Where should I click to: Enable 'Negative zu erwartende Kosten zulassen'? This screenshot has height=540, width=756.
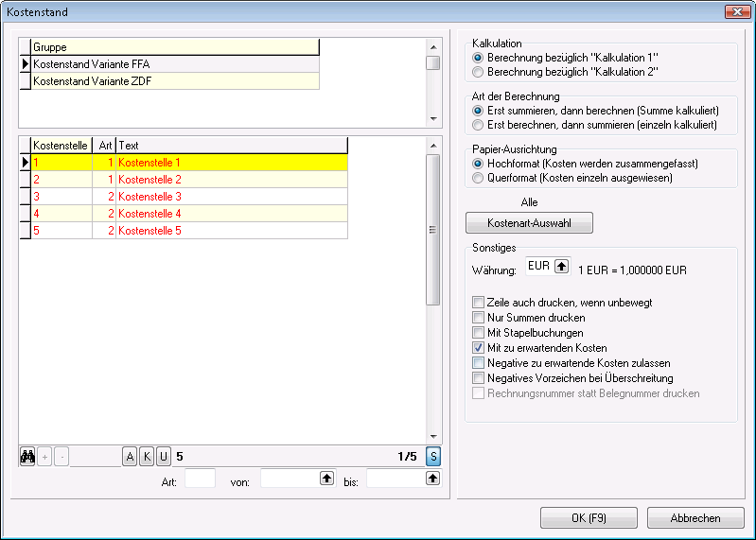(x=478, y=363)
